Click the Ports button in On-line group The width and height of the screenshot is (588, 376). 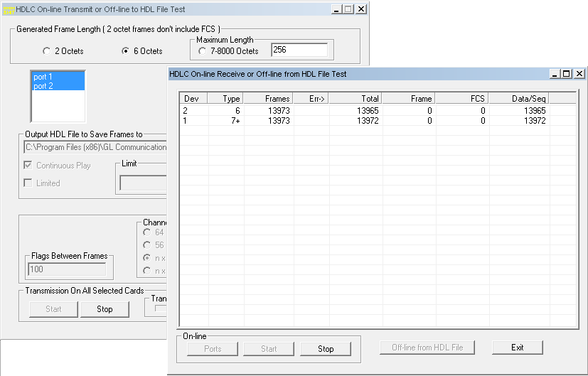[x=213, y=348]
